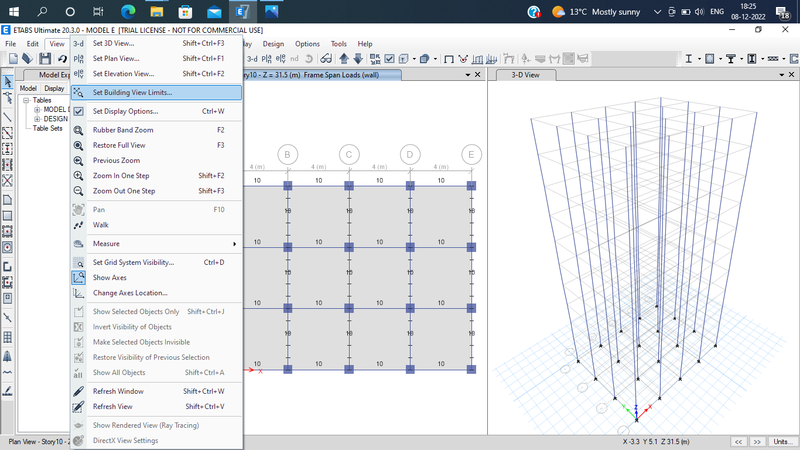Screen dimensions: 800x450
Task: Open the Options menu
Action: [307, 44]
